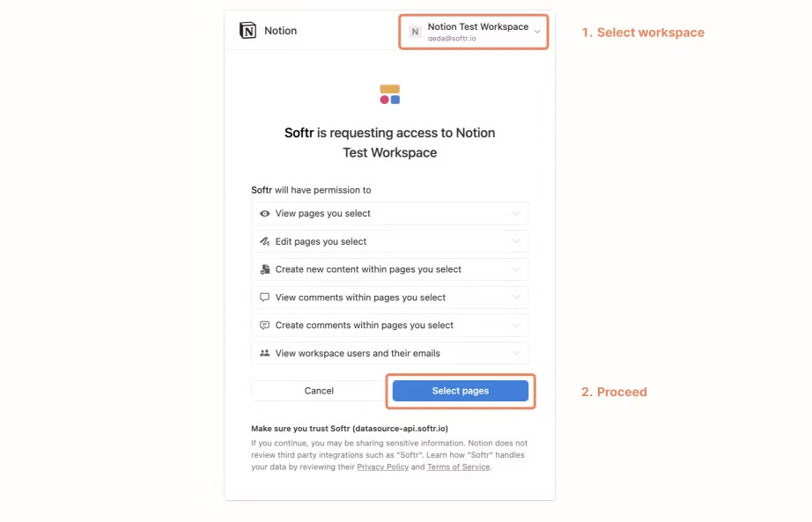Click the colorful Softr logo
Screen dimensions: 812x522
pos(390,94)
